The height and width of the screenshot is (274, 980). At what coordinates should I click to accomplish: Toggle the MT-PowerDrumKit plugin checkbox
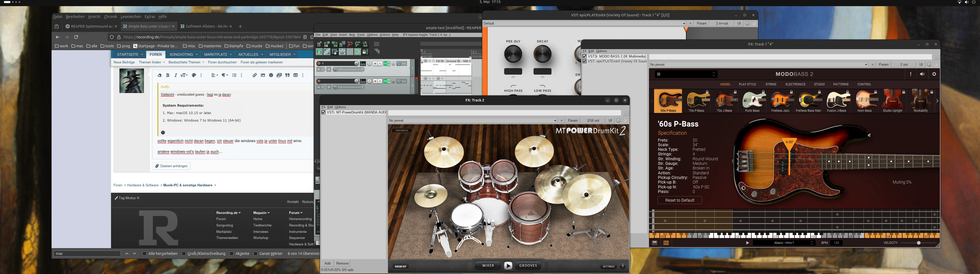pos(323,112)
